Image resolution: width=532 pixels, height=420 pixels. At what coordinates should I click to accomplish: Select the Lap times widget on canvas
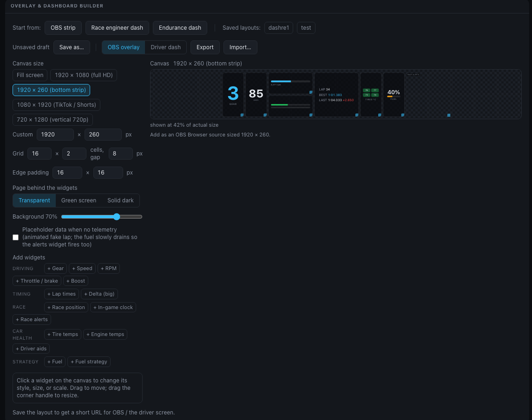click(336, 95)
